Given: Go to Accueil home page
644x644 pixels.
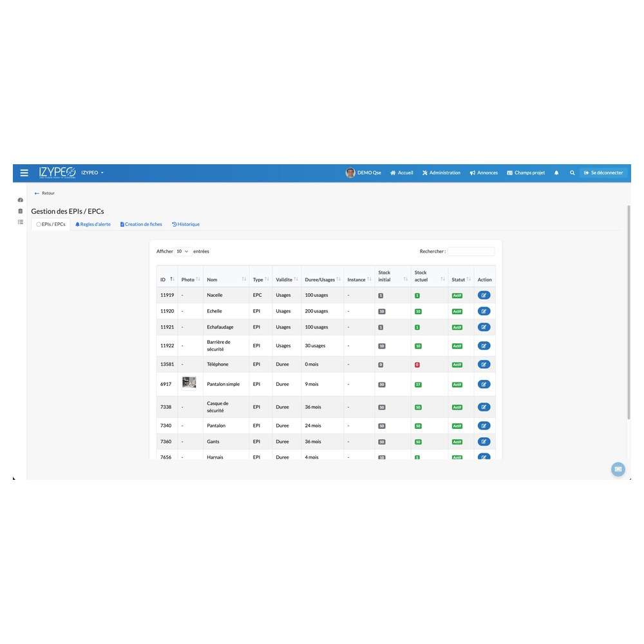Looking at the screenshot, I should pos(402,173).
